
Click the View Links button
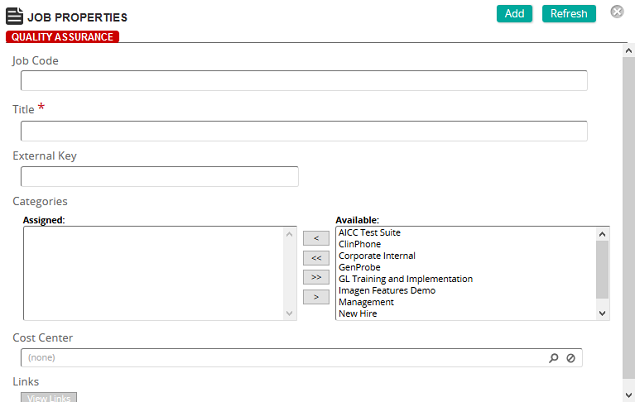pyautogui.click(x=49, y=398)
